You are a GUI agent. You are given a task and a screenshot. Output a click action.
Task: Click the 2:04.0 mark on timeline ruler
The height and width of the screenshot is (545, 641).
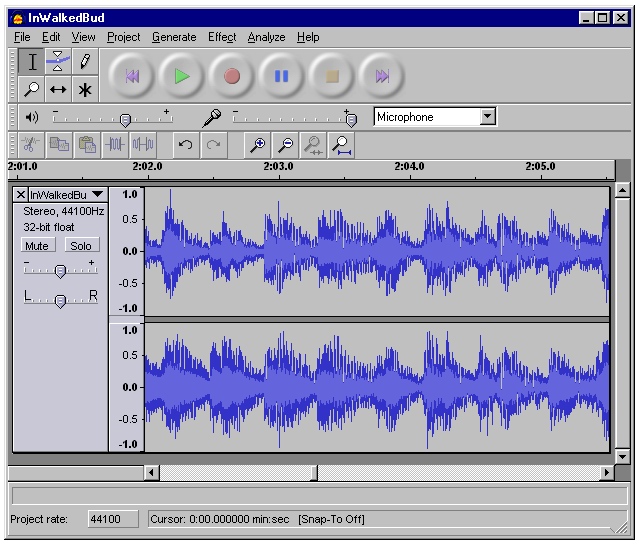pos(410,167)
